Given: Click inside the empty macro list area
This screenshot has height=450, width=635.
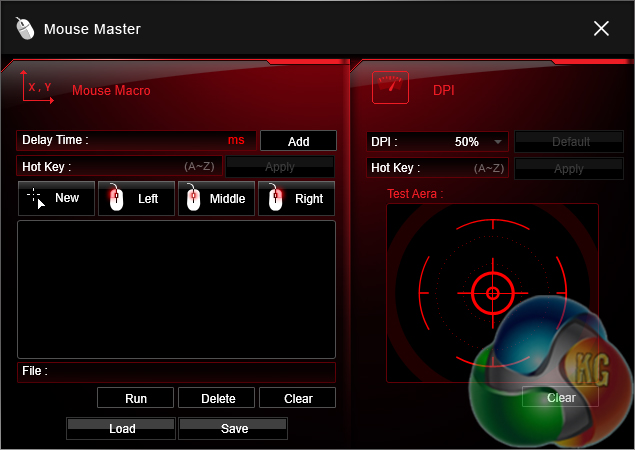Looking at the screenshot, I should (x=176, y=289).
